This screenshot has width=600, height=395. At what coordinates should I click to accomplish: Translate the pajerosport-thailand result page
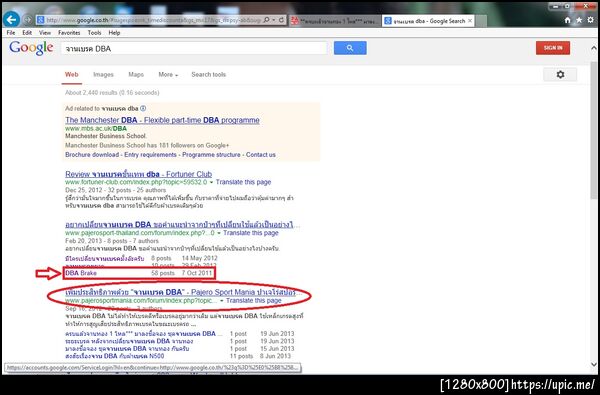(251, 233)
